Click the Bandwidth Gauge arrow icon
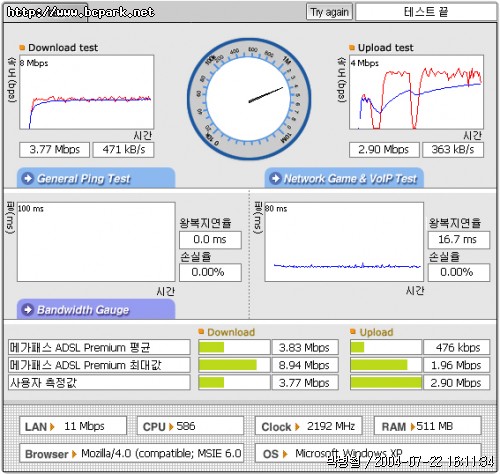This screenshot has height=474, width=500. coord(27,310)
